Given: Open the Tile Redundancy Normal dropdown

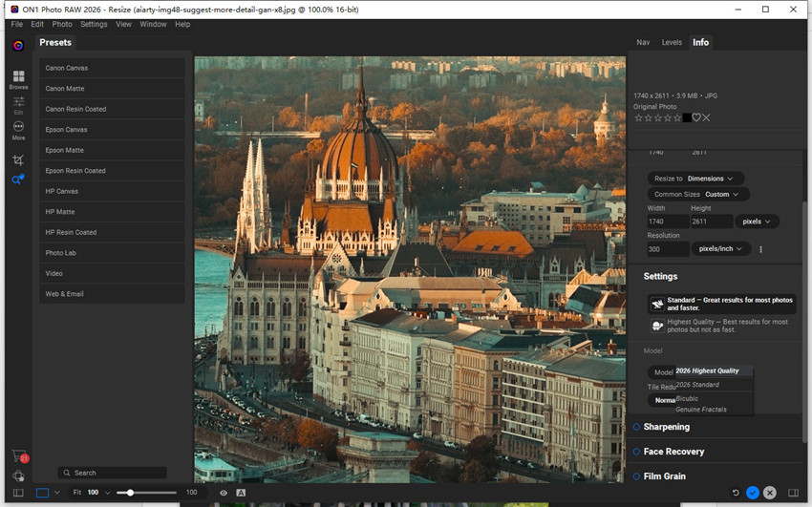Looking at the screenshot, I should point(662,400).
